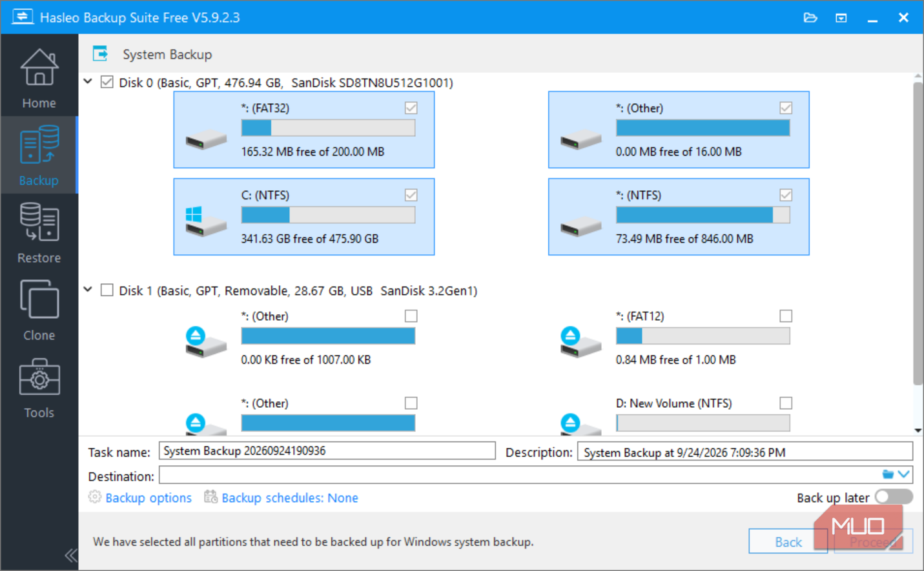Toggle the Disk 1 checkbox
The width and height of the screenshot is (924, 571).
107,290
